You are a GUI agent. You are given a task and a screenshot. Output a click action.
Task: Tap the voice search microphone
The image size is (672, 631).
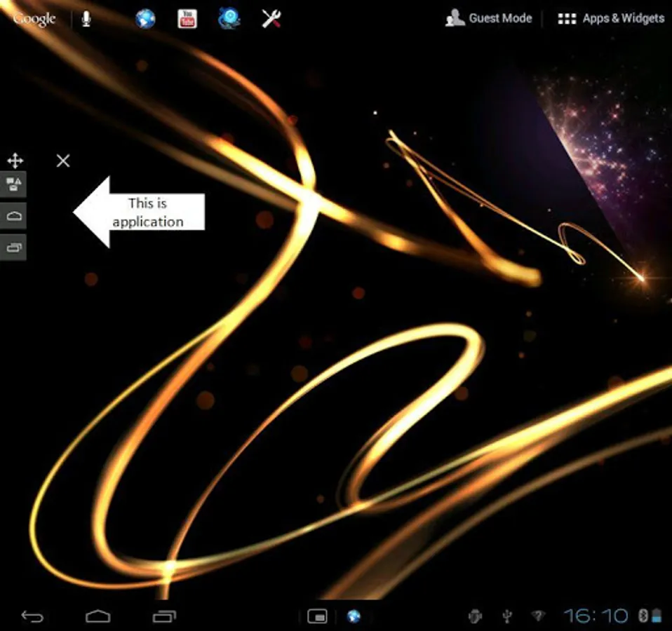(x=86, y=18)
